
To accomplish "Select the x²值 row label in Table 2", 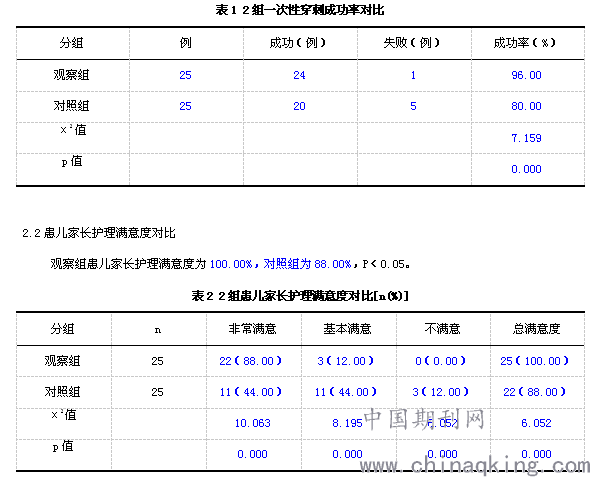I will 64,415.
